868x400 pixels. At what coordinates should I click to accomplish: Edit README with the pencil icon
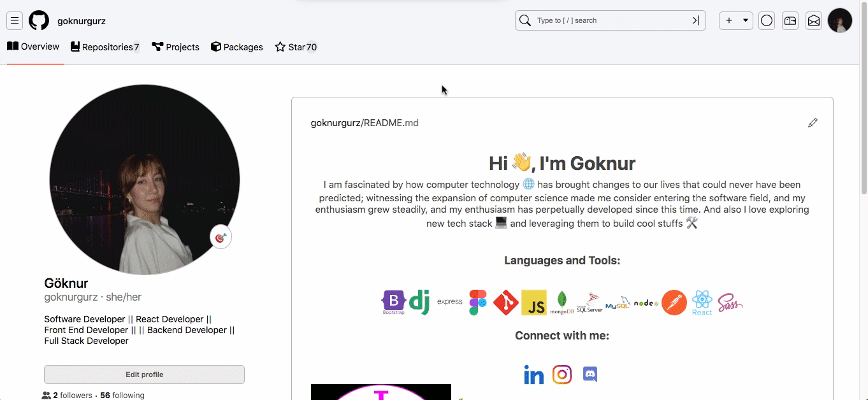tap(813, 123)
